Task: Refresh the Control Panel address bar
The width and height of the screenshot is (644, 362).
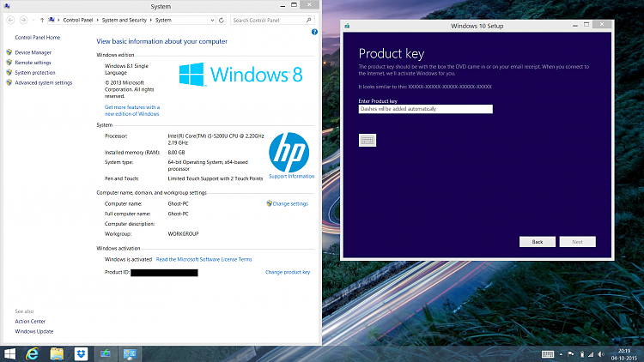Action: click(222, 20)
